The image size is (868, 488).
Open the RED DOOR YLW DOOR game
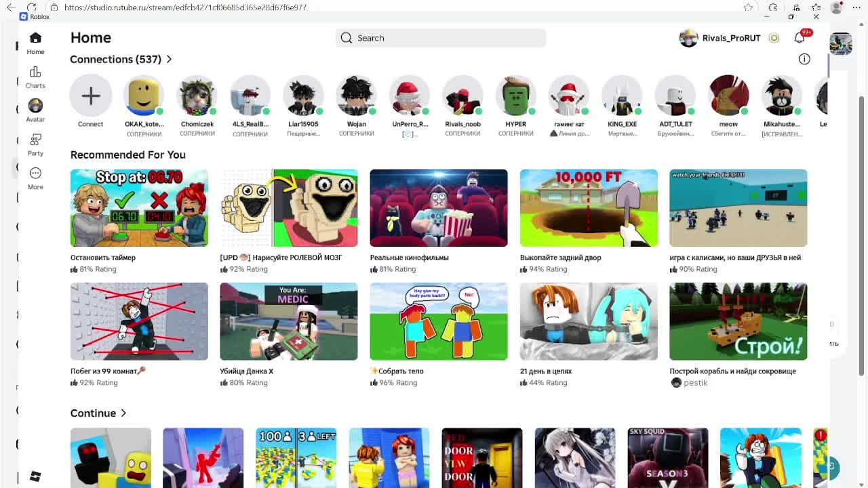point(482,457)
